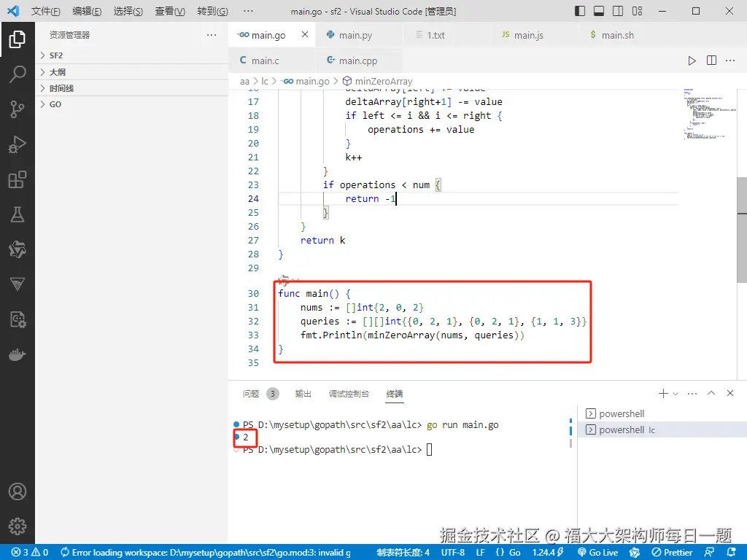Select the 终端 terminal panel tab
747x560 pixels.
[x=395, y=393]
